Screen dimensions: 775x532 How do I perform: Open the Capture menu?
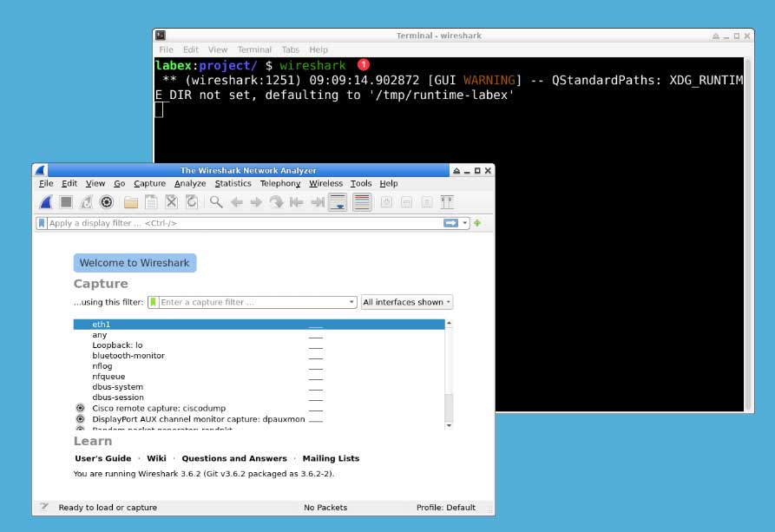(150, 183)
